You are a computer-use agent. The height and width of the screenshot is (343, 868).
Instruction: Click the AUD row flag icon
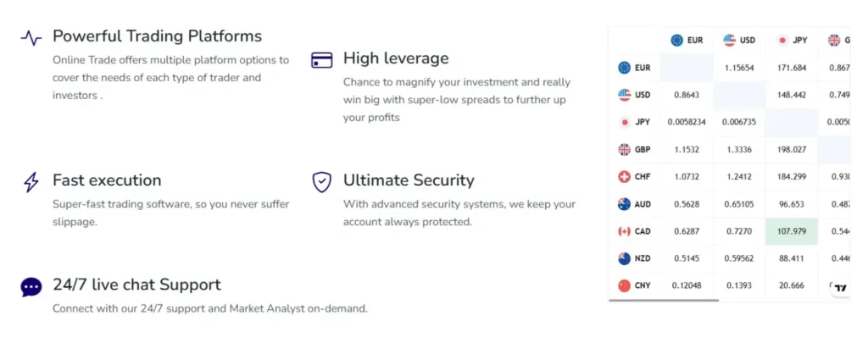point(625,204)
